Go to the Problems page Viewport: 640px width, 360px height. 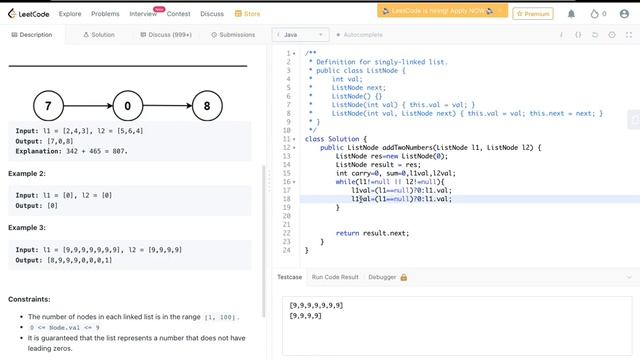105,14
